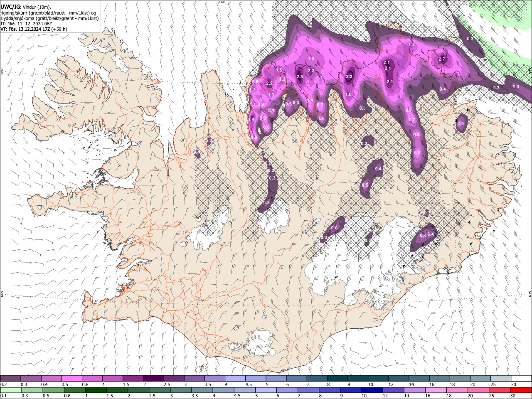Click the pink rain swatch between 16 and 18
The height and width of the screenshot is (399, 532).
coord(436,390)
